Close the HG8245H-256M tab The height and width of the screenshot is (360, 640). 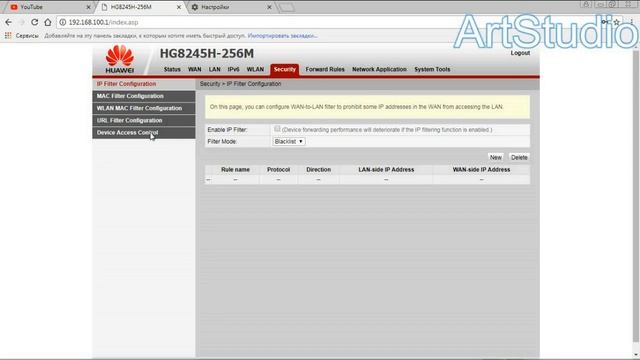(178, 7)
